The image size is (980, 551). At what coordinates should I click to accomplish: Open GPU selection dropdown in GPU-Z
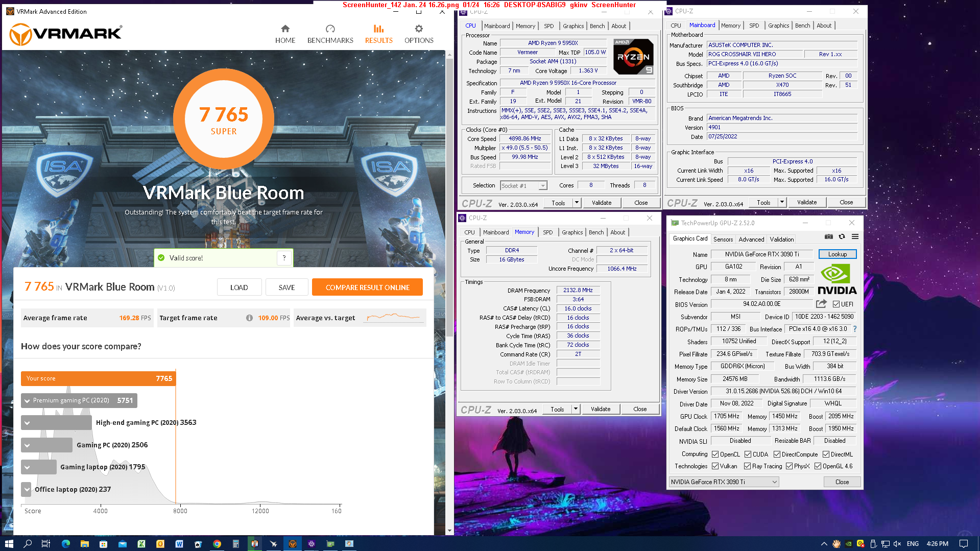pyautogui.click(x=724, y=482)
